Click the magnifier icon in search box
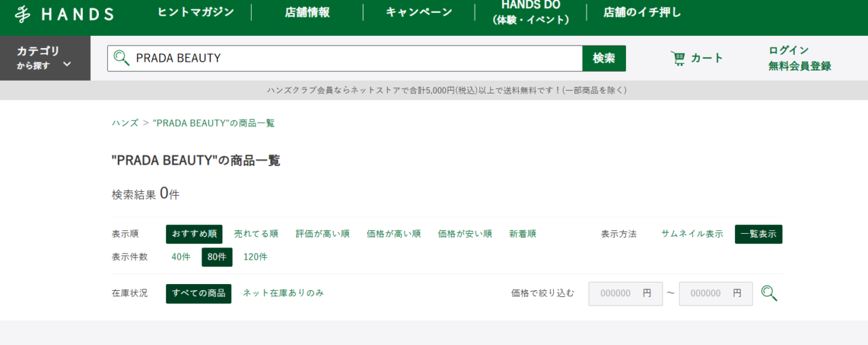 121,58
